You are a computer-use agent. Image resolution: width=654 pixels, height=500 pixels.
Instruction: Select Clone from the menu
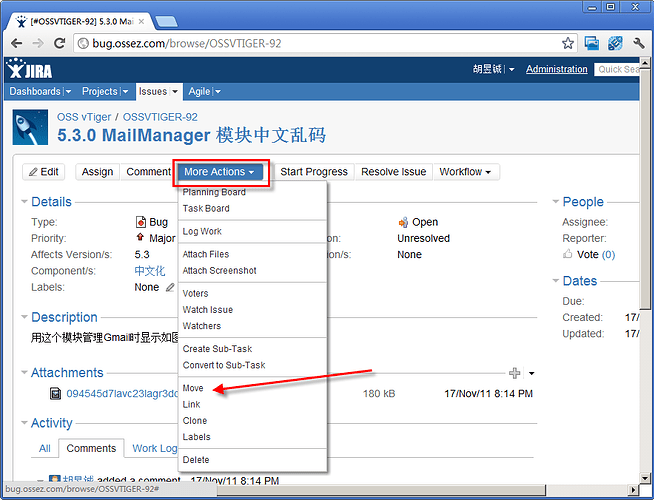(x=252, y=421)
